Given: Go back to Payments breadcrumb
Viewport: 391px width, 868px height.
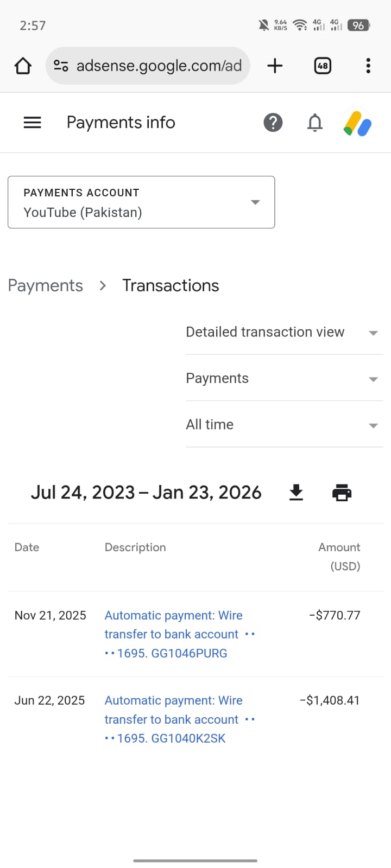Looking at the screenshot, I should coord(46,286).
